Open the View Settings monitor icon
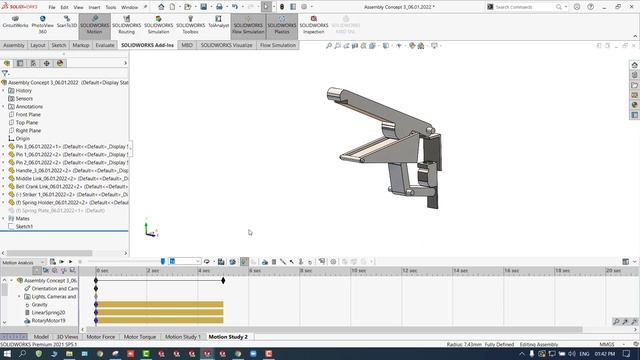The width and height of the screenshot is (640, 360). click(x=434, y=46)
